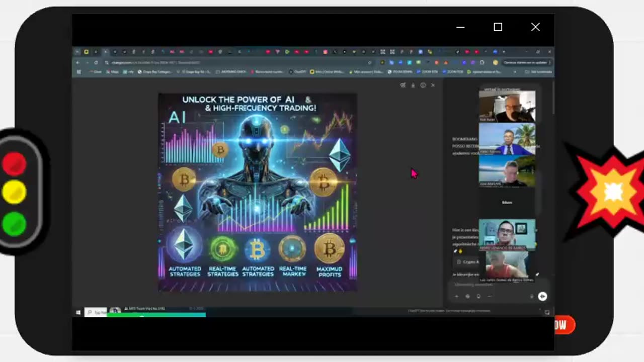Screen dimensions: 644x362
Task: Open the Gmail bookmark
Action: point(95,72)
